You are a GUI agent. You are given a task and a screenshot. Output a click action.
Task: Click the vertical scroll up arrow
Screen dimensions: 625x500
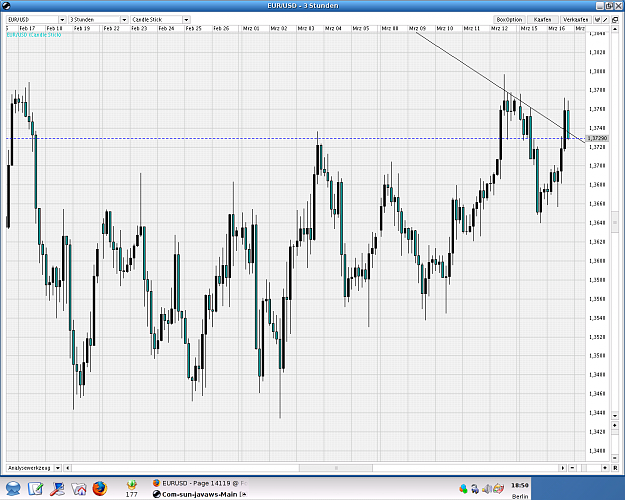coord(615,30)
